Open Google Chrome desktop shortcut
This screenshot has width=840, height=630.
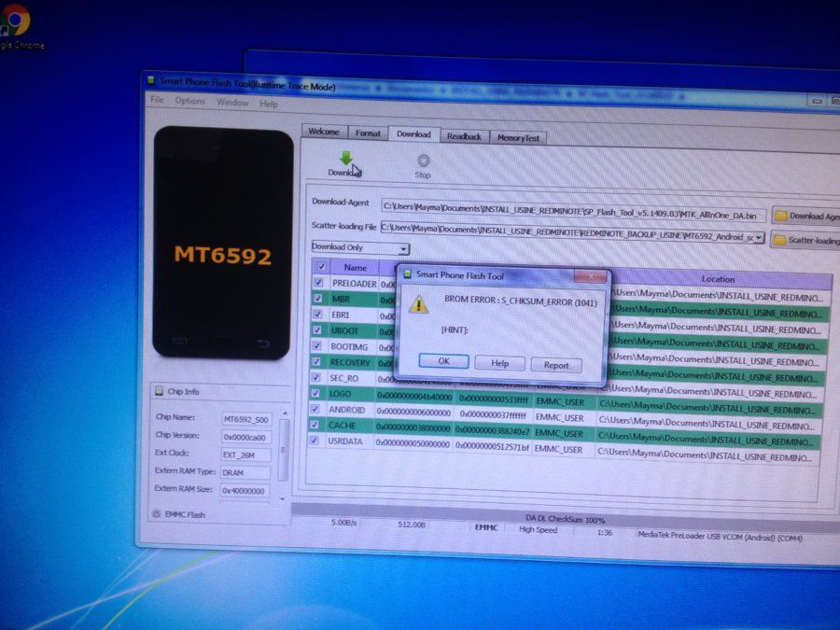click(16, 27)
